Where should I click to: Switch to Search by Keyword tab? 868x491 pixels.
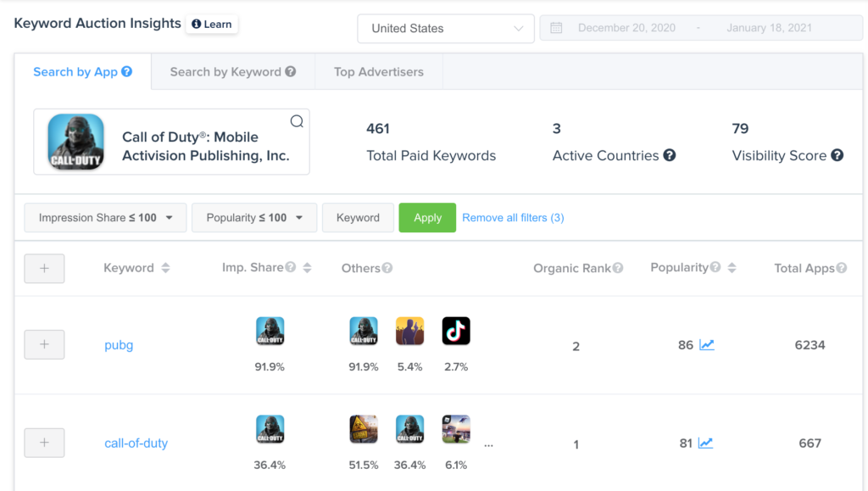click(232, 72)
